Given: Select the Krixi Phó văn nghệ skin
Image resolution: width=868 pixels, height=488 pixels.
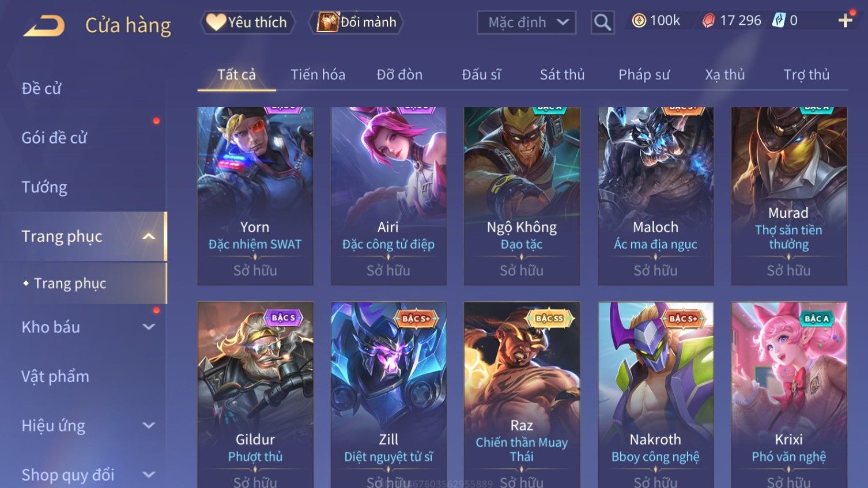Looking at the screenshot, I should tap(789, 395).
